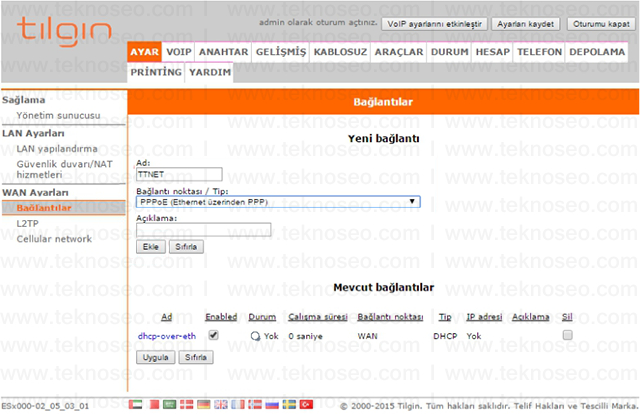
Task: Go to the HESAP tab
Action: pos(493,52)
